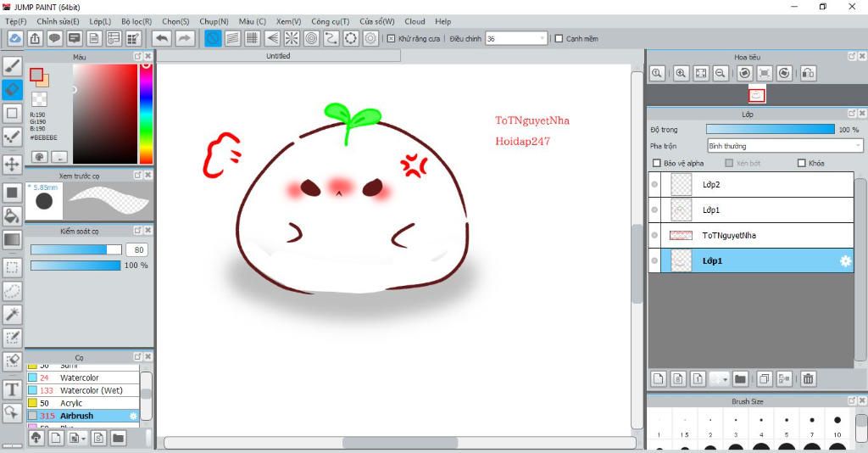Choose brush size preset 10
Image resolution: width=868 pixels, height=453 pixels.
pos(837,425)
